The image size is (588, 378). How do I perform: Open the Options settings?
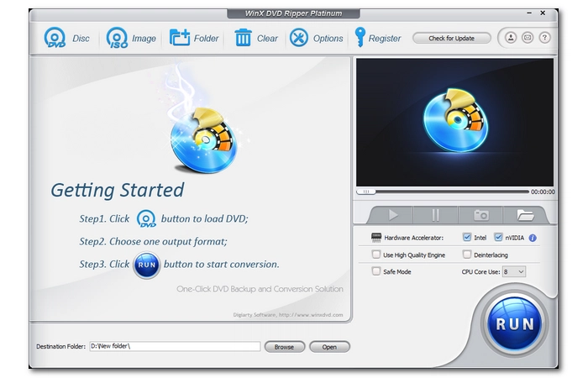tap(316, 38)
